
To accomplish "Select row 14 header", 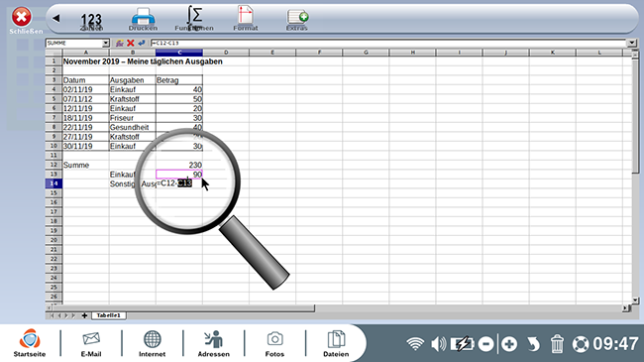I will [x=54, y=183].
